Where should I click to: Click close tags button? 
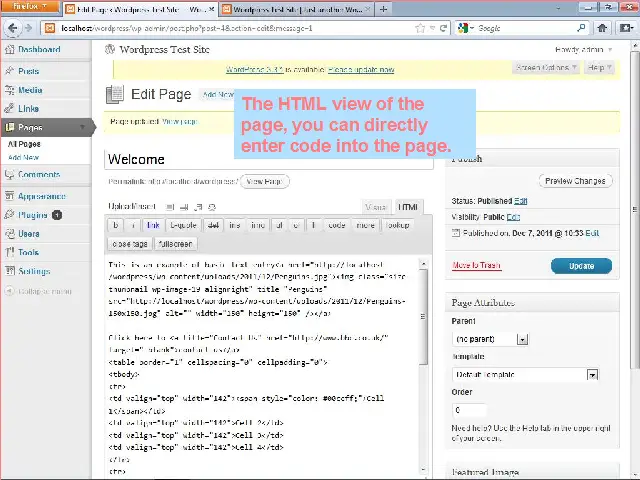coord(130,244)
